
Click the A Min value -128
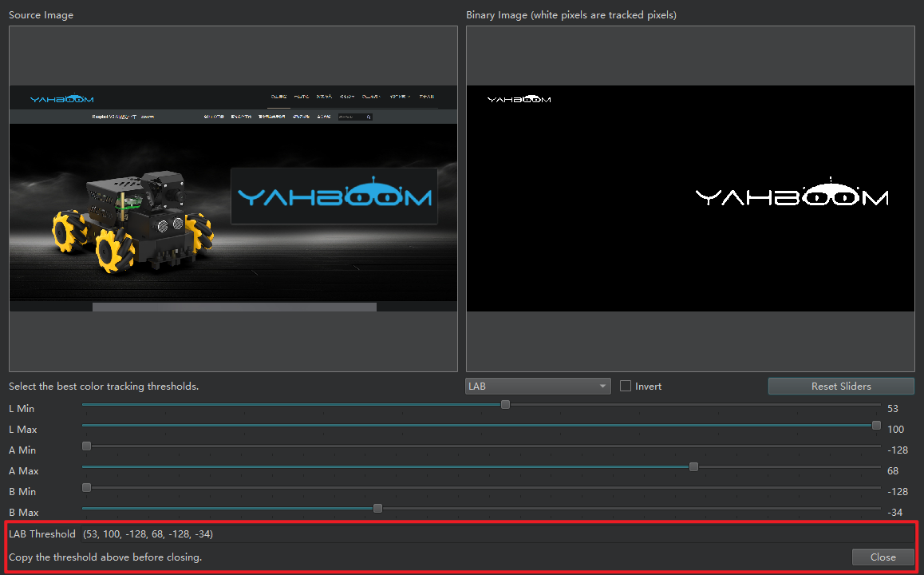898,450
